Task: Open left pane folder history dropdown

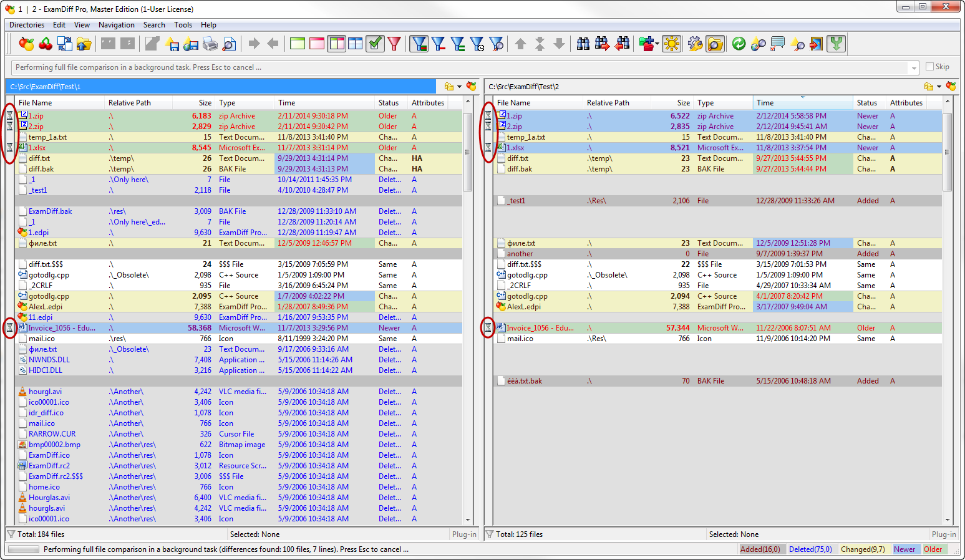Action: [460, 87]
